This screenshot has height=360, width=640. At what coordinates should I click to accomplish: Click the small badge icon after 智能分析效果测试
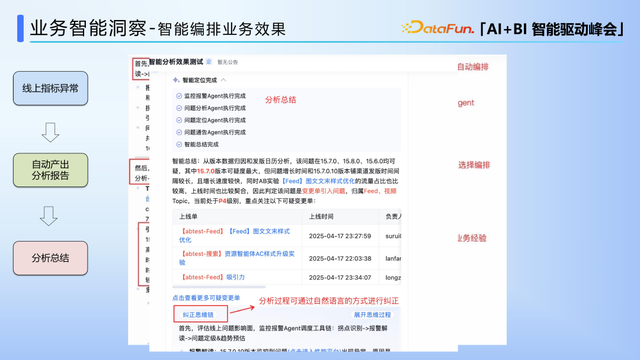[x=209, y=62]
